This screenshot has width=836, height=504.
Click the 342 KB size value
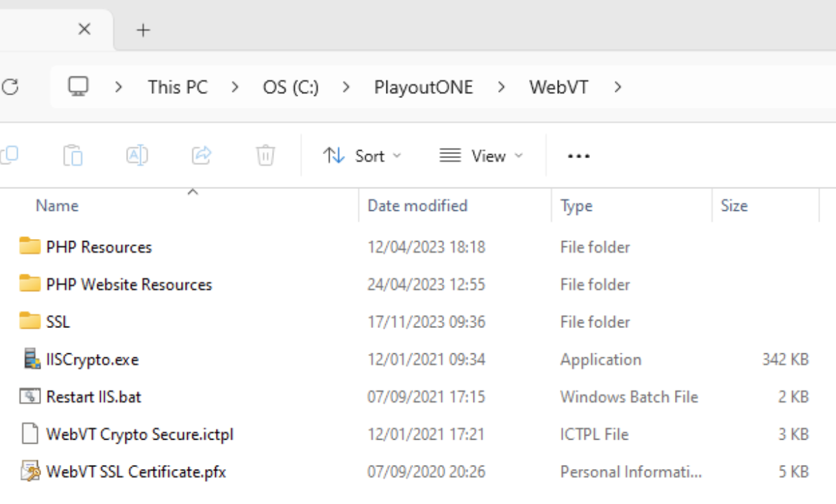coord(785,360)
